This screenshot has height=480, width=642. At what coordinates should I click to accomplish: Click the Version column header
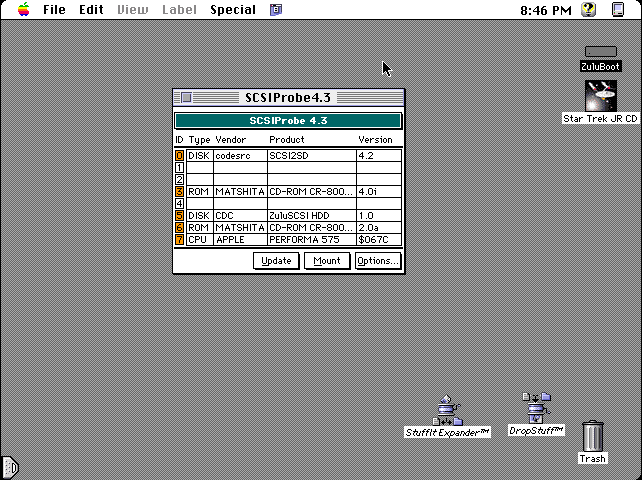pyautogui.click(x=375, y=140)
